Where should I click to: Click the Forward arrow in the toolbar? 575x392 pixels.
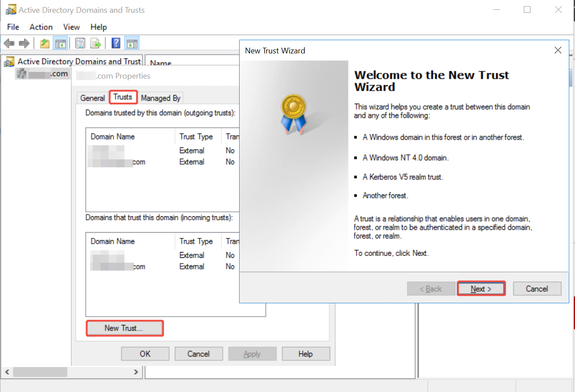click(24, 43)
